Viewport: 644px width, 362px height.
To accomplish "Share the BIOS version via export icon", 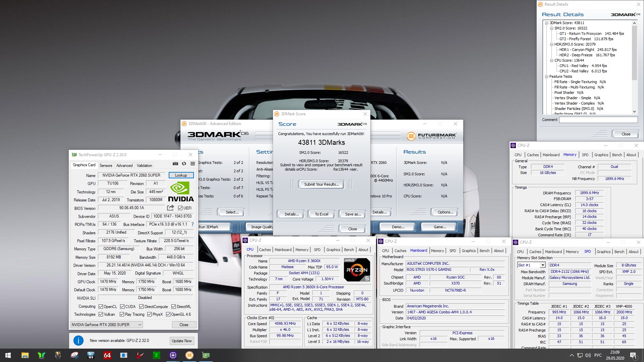I will point(170,208).
